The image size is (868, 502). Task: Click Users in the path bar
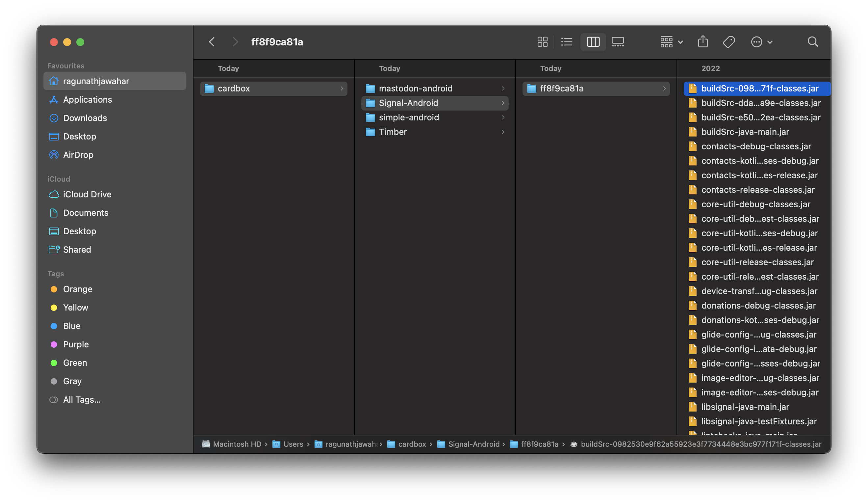[x=293, y=444]
